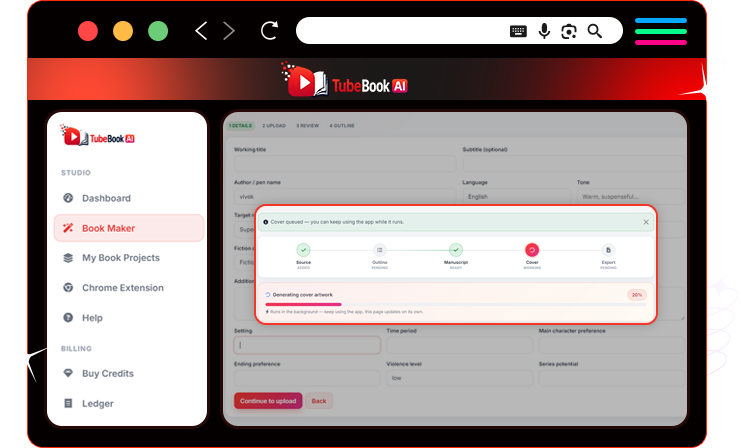Viewport: 741px width, 448px height.
Task: Click the Working title field
Action: click(x=345, y=164)
